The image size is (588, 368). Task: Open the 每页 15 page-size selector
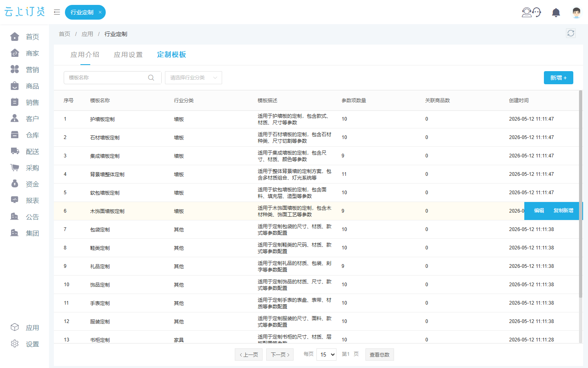coord(326,355)
